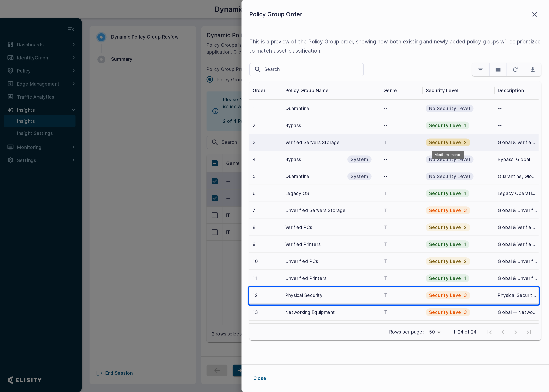The height and width of the screenshot is (392, 549).
Task: Download the policy group order list
Action: pyautogui.click(x=533, y=70)
